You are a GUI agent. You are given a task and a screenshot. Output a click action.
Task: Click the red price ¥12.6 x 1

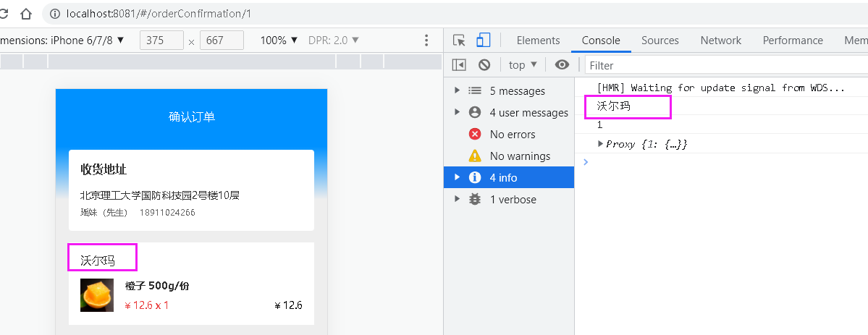pos(147,305)
